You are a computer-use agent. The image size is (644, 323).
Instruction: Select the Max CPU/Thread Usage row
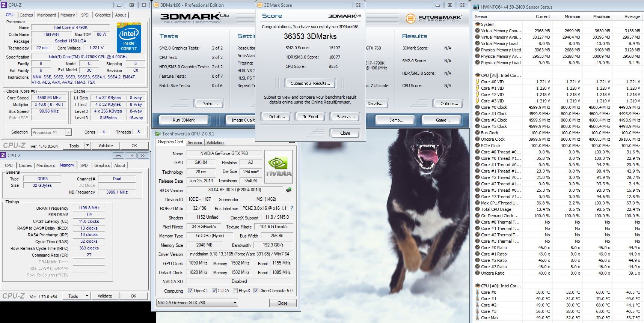pyautogui.click(x=558, y=203)
